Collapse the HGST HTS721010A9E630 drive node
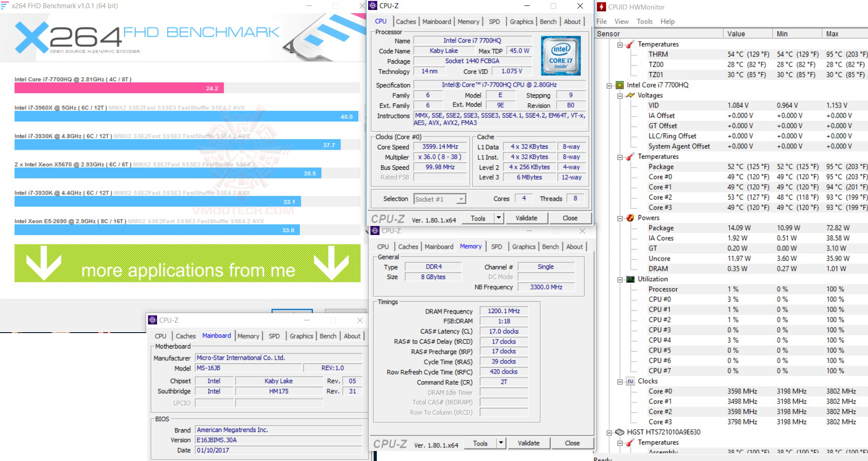 pos(609,432)
